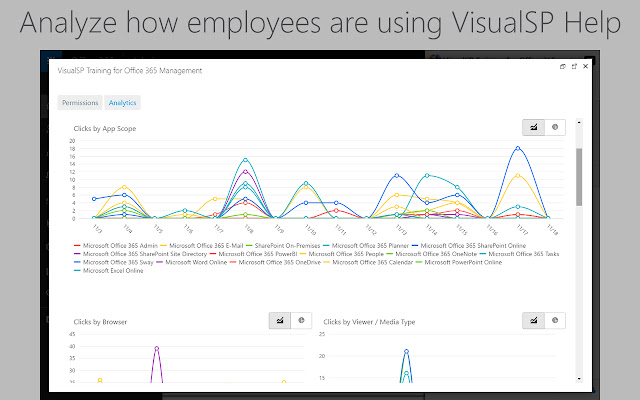Image resolution: width=640 pixels, height=400 pixels.
Task: Open the Analytics tab
Action: point(122,103)
